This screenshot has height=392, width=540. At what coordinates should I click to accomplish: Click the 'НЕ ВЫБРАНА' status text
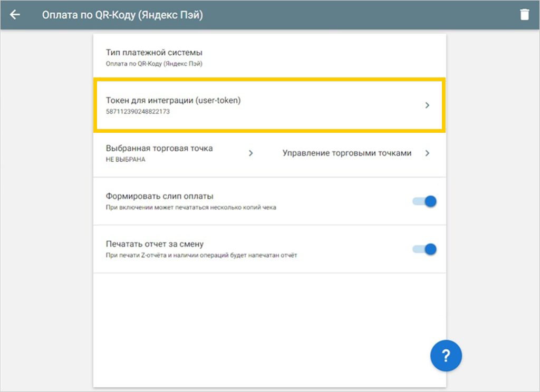126,160
